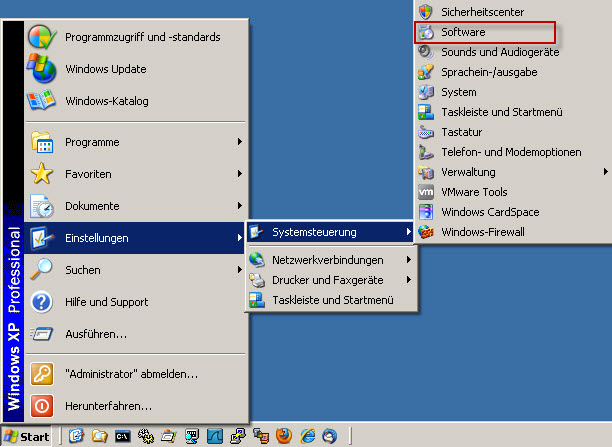
Task: Click 'Telefon- und Modemoptionen' label text
Action: tap(511, 152)
